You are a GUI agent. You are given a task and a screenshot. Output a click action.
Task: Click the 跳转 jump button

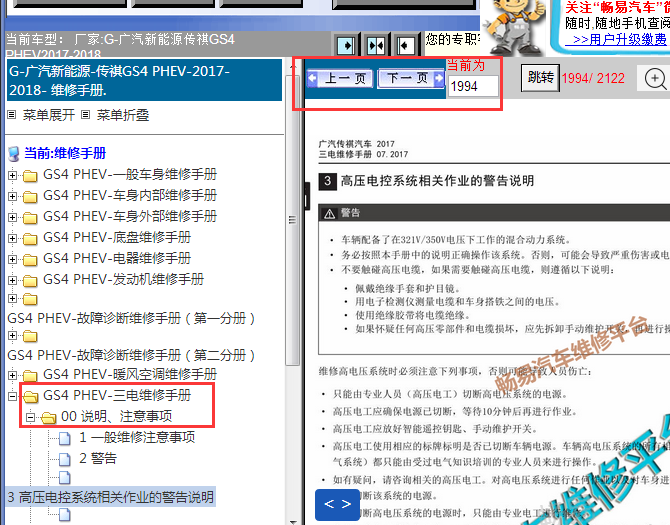pos(540,78)
